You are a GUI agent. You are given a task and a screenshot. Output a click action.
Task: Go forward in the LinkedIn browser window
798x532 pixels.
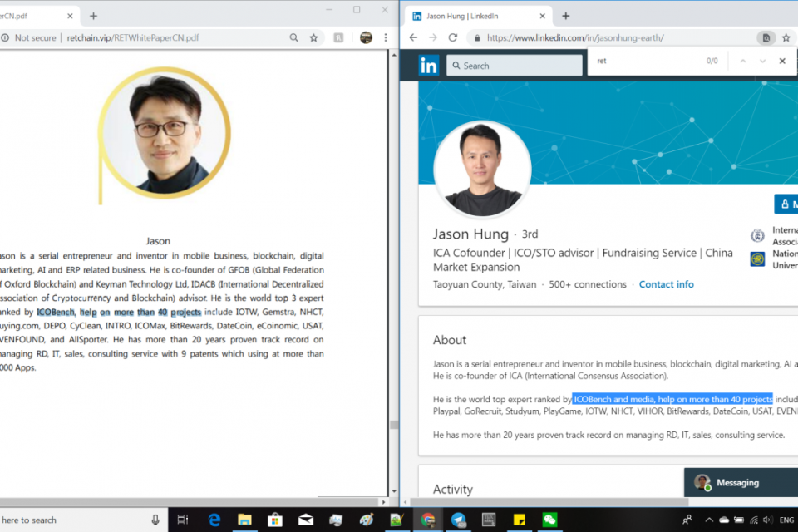tap(432, 37)
